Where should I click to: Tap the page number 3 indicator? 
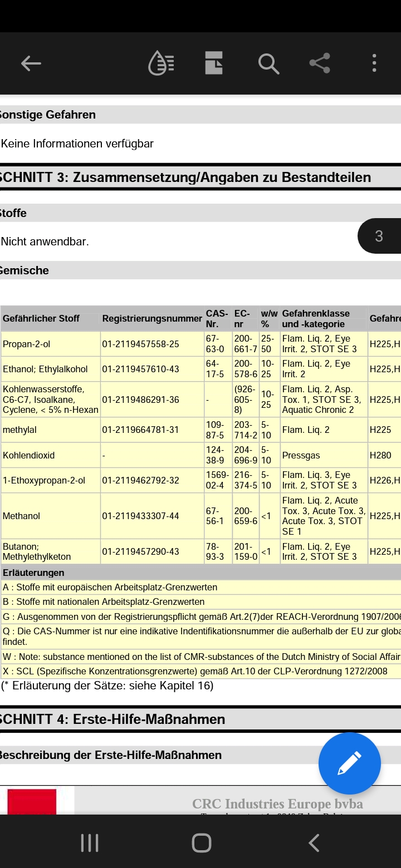[x=379, y=236]
